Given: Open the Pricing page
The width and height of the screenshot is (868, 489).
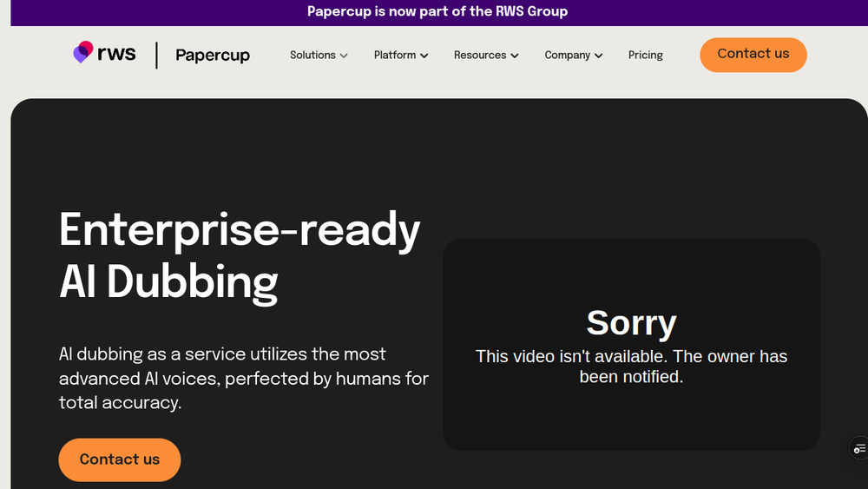Looking at the screenshot, I should (646, 55).
